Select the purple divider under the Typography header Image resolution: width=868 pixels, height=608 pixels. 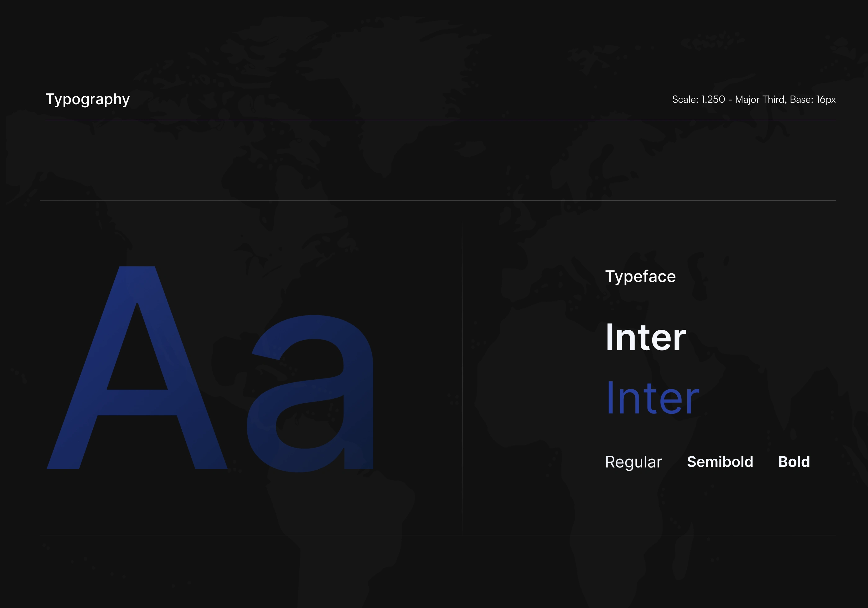pyautogui.click(x=441, y=120)
